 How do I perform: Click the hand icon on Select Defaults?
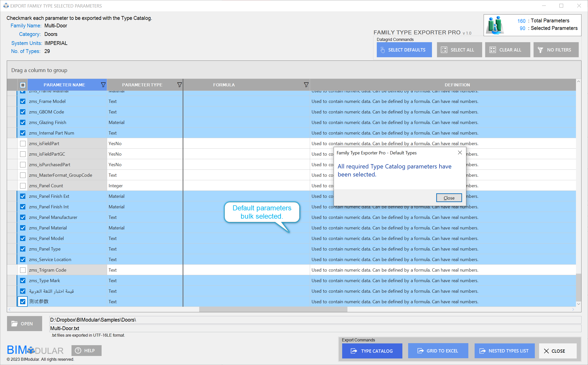(x=383, y=50)
